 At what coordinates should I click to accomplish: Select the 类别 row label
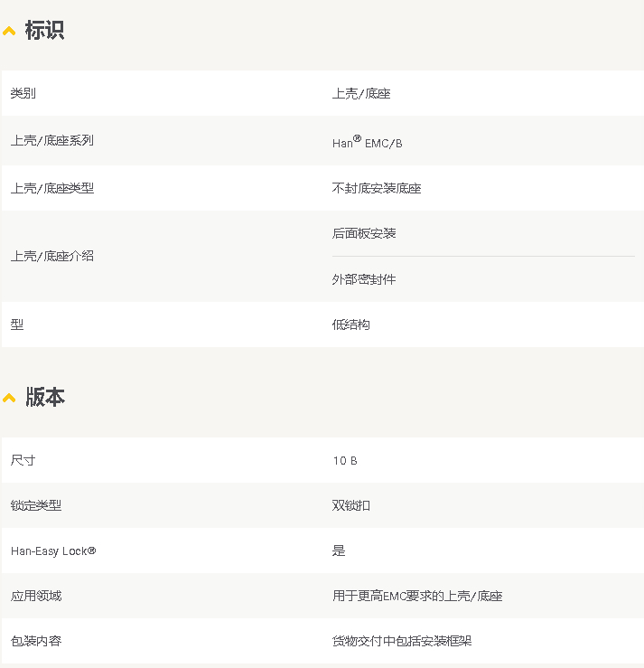click(x=23, y=93)
